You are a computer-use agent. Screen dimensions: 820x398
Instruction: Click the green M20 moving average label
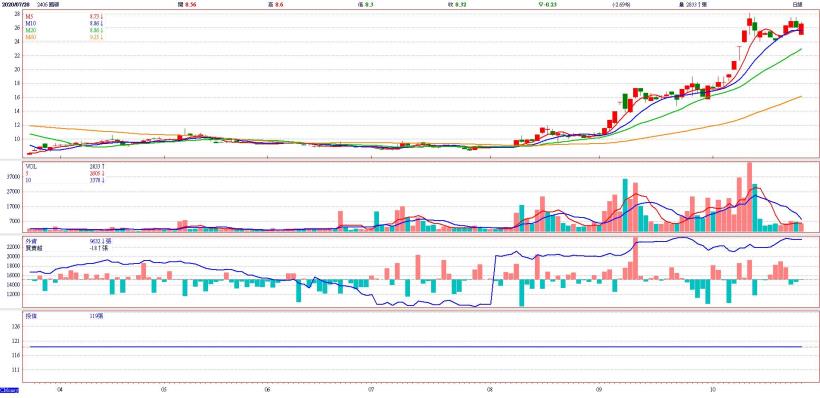coord(29,30)
